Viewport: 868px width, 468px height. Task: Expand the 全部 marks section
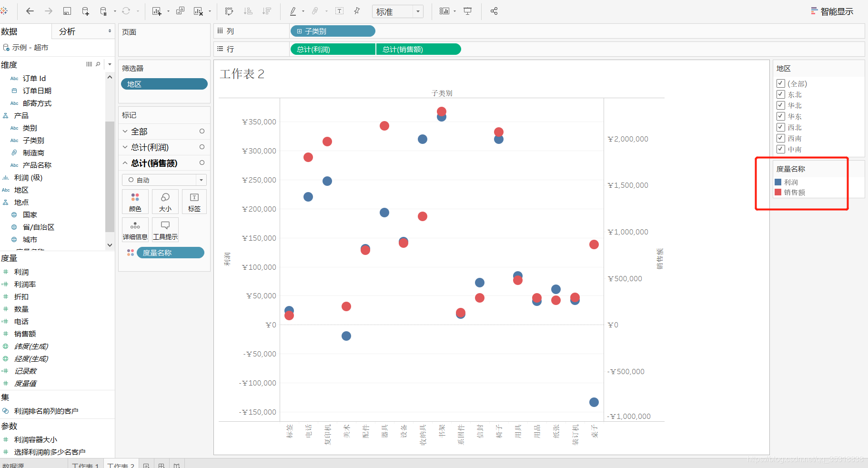(x=125, y=131)
